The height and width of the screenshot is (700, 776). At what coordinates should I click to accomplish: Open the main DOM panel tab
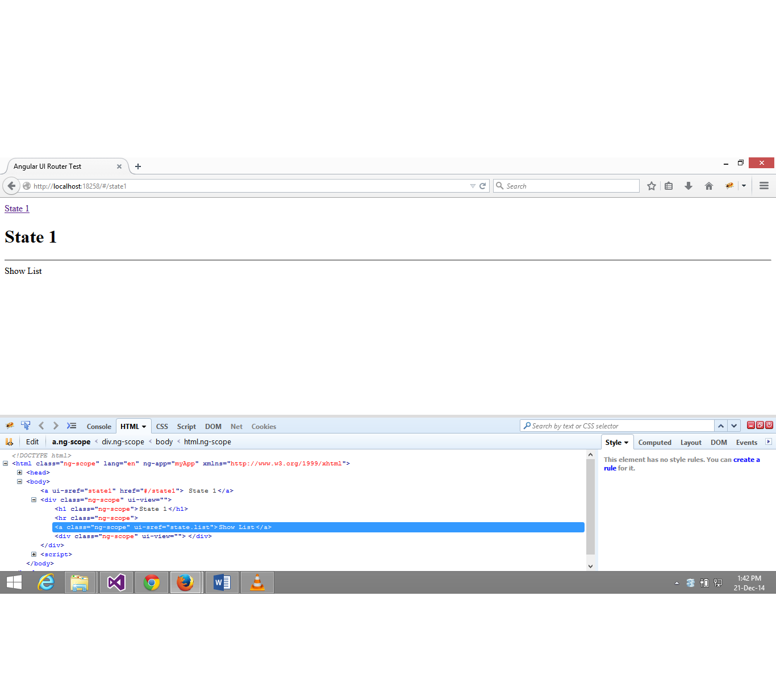(213, 427)
